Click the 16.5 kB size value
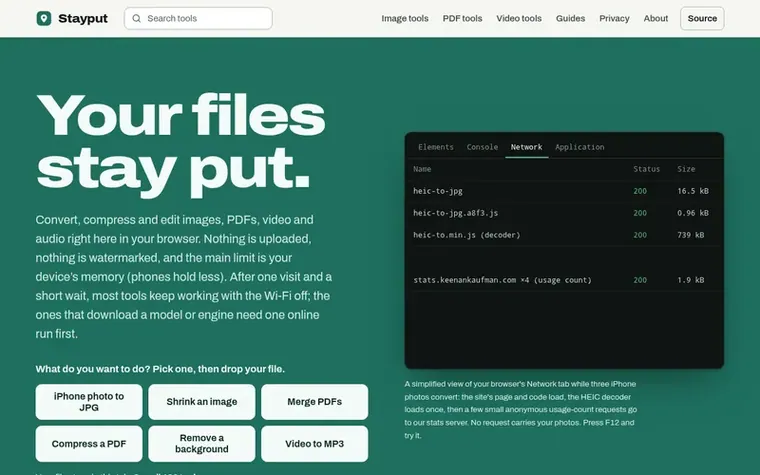 click(x=693, y=191)
